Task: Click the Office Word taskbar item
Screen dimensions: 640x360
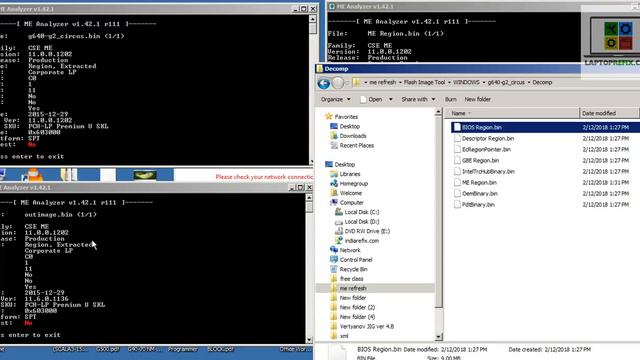Action: point(296,349)
